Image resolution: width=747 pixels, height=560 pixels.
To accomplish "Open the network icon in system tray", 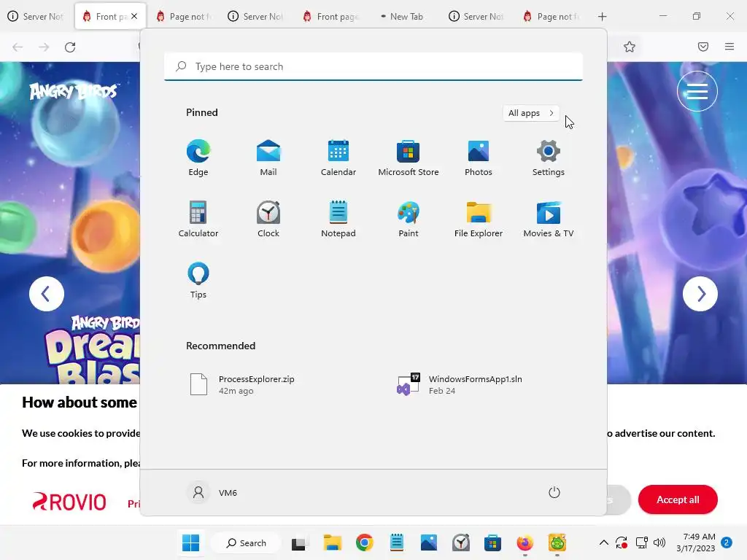I will (x=642, y=542).
